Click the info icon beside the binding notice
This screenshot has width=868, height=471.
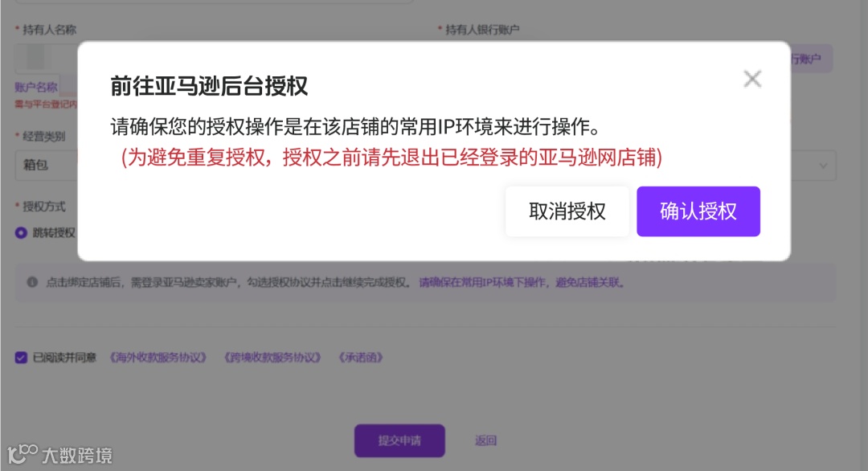click(32, 282)
